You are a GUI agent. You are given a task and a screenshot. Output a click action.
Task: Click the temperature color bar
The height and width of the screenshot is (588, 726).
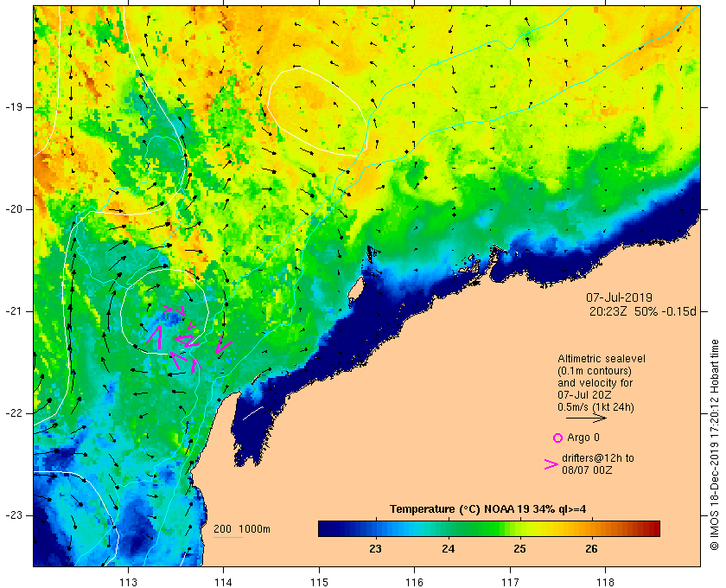489,528
